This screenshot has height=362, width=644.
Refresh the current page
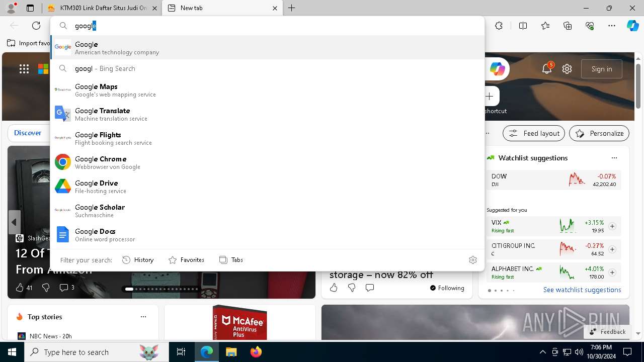tap(36, 26)
